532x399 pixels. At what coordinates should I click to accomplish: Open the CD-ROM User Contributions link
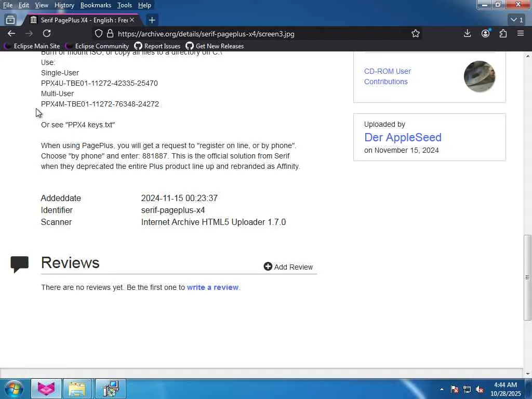(x=388, y=76)
